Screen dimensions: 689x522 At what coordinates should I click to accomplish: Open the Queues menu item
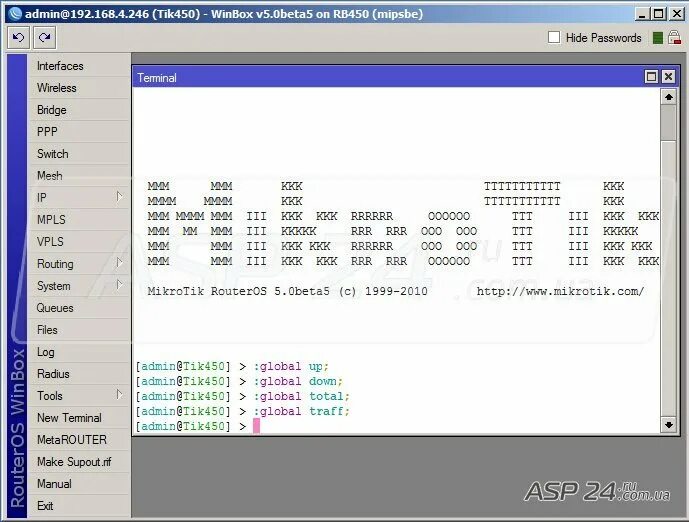[79, 308]
